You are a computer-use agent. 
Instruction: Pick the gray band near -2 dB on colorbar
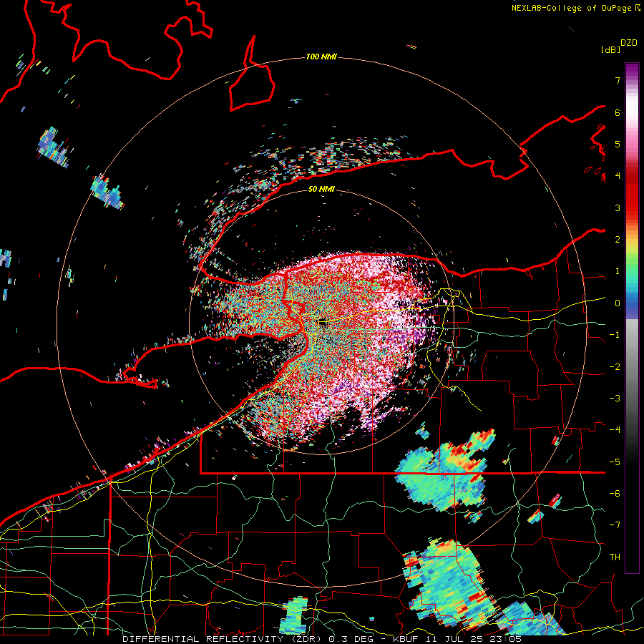632,366
